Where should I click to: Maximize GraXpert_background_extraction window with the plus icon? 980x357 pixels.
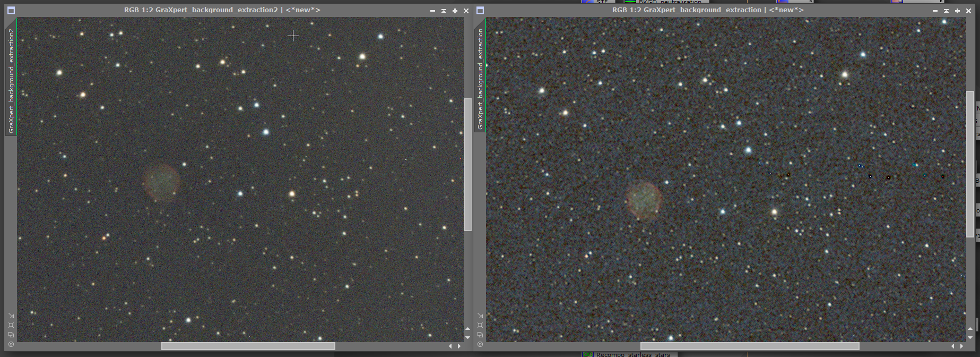pyautogui.click(x=957, y=11)
